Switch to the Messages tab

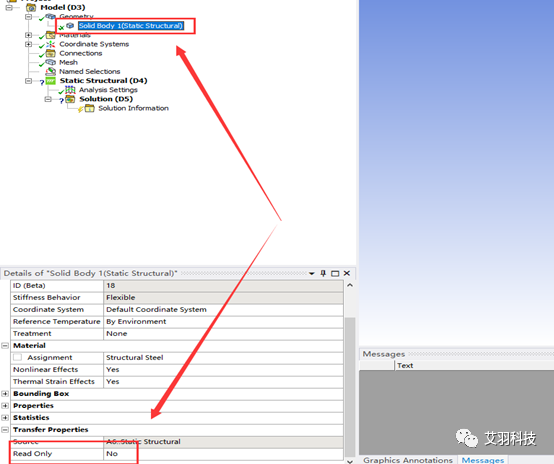[483, 460]
